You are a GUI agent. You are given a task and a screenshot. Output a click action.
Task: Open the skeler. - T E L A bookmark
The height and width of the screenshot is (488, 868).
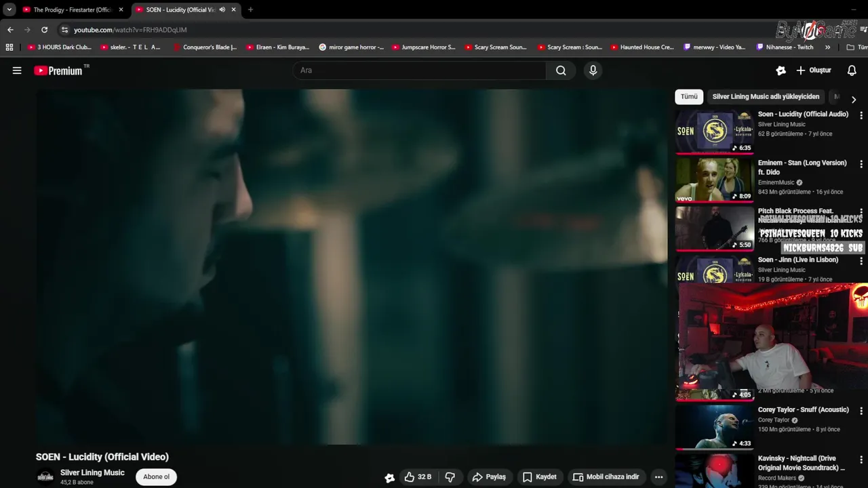click(x=131, y=47)
